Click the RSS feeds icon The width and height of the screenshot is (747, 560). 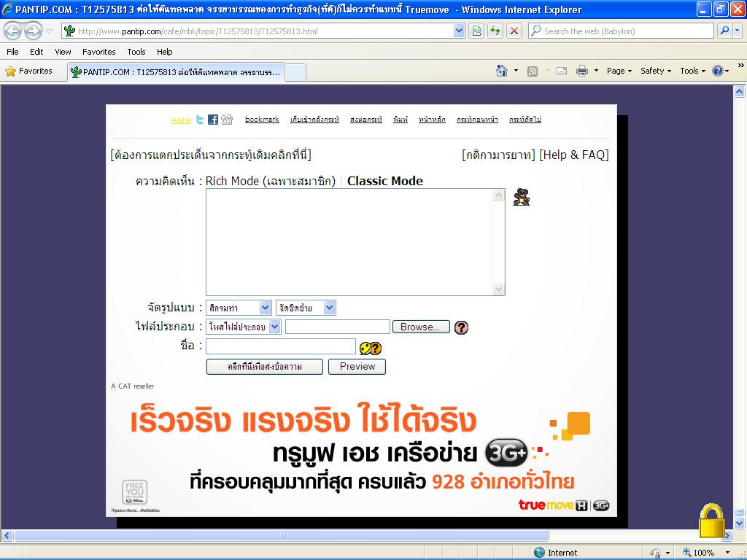pyautogui.click(x=533, y=71)
